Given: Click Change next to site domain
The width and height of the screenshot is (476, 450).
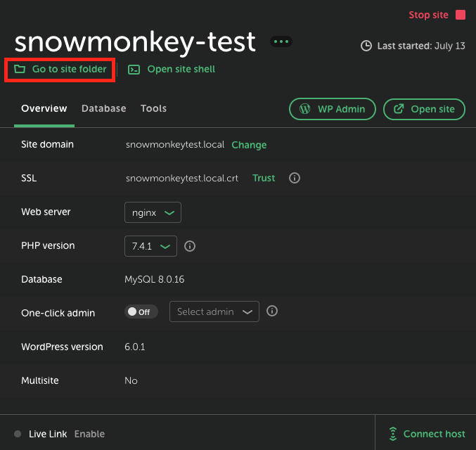Looking at the screenshot, I should point(249,145).
